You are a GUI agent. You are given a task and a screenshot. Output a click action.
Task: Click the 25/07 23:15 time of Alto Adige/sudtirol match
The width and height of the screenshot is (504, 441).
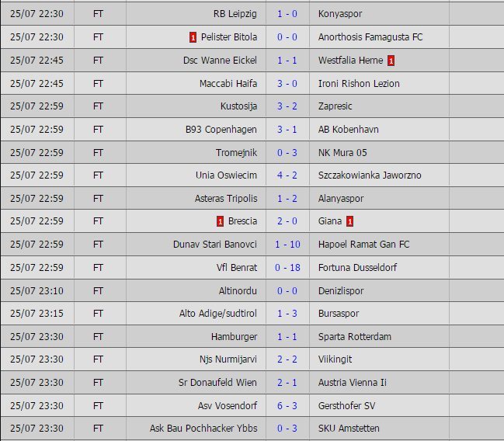(37, 313)
